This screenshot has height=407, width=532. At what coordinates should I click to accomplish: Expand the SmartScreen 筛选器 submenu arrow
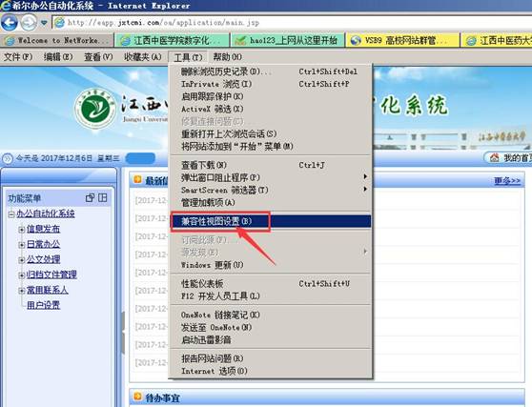[365, 189]
